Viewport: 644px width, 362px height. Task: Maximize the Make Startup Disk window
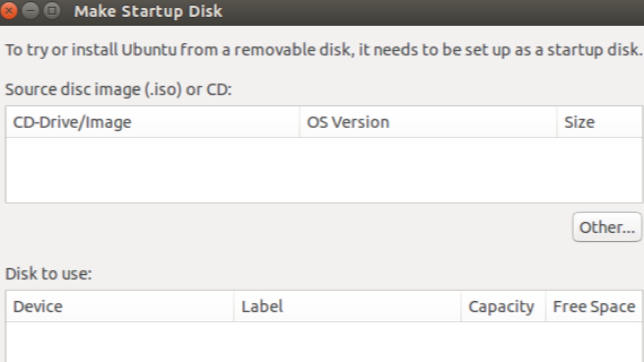[52, 10]
